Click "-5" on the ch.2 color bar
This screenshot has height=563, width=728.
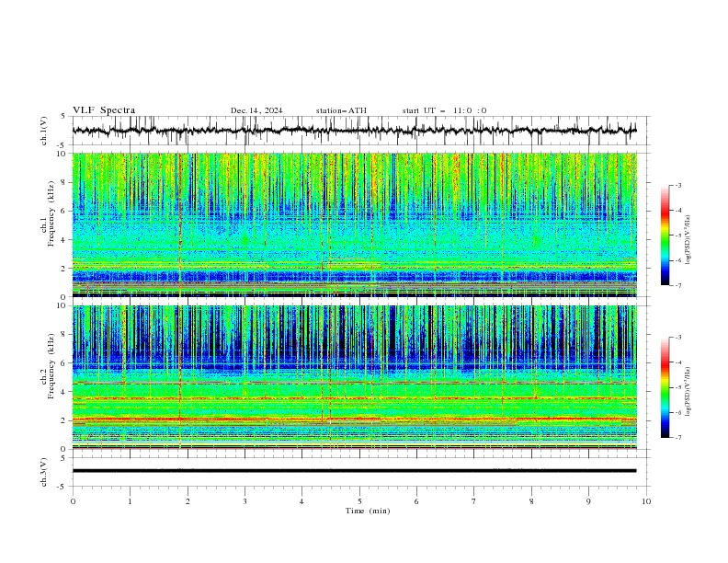coord(677,387)
